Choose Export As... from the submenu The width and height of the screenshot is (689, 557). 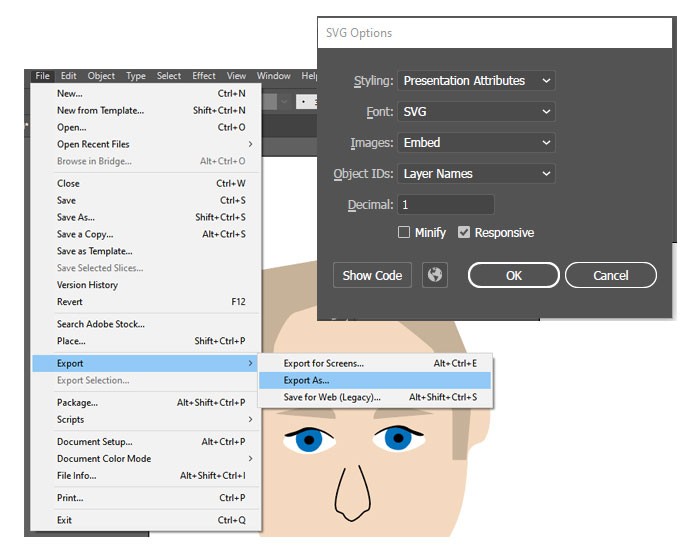[375, 380]
